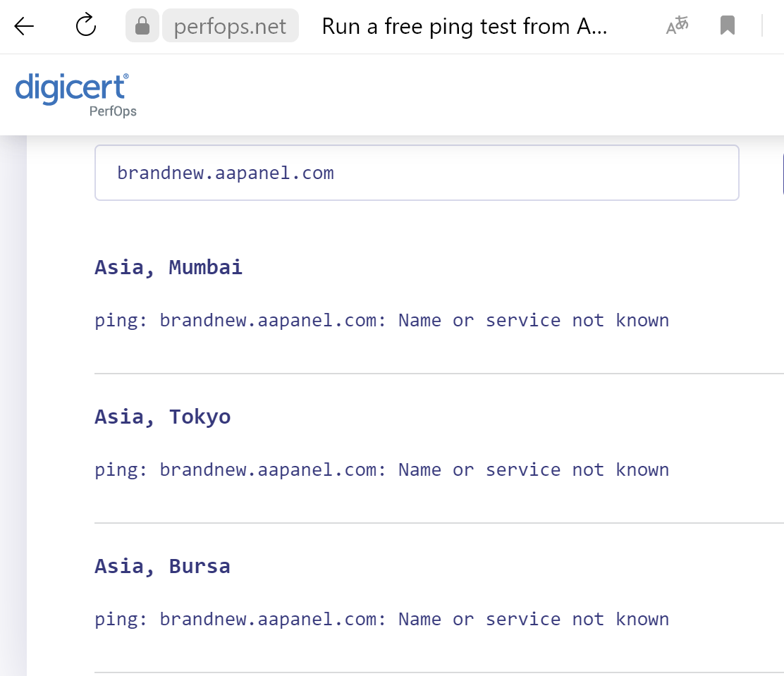
Task: Click the Mumbai ping result text
Action: [381, 321]
